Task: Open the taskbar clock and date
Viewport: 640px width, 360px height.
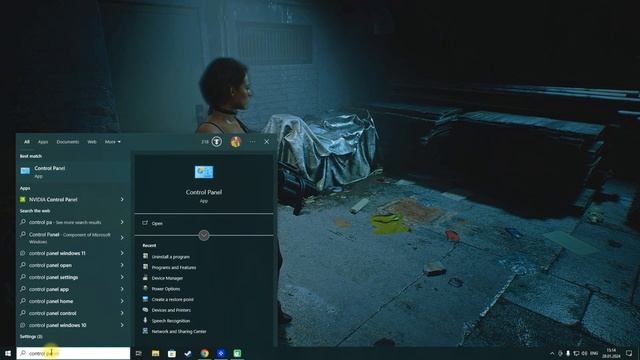Action: point(611,353)
